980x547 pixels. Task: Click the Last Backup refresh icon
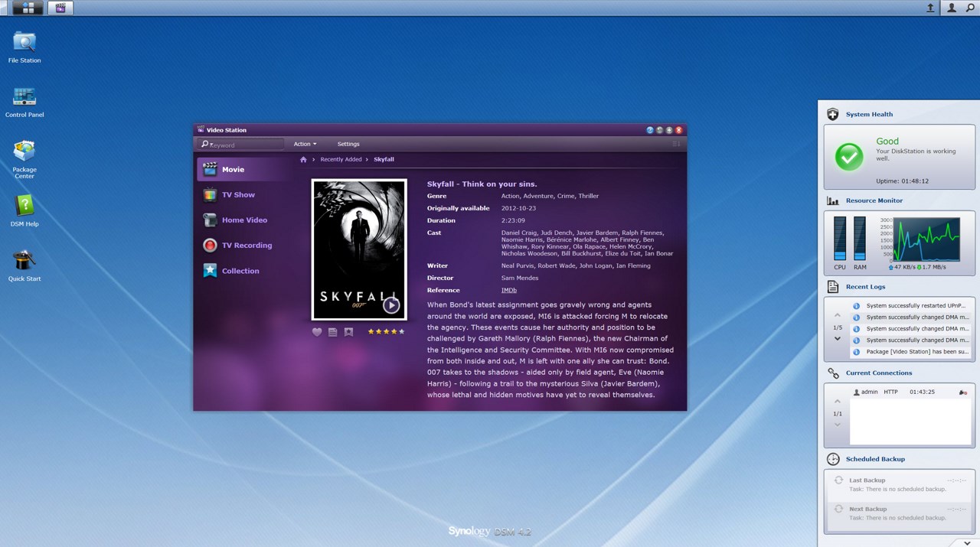point(838,480)
